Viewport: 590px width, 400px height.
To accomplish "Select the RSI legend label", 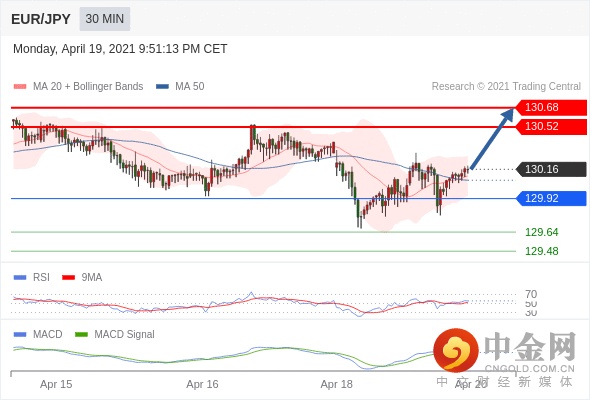I will [41, 278].
